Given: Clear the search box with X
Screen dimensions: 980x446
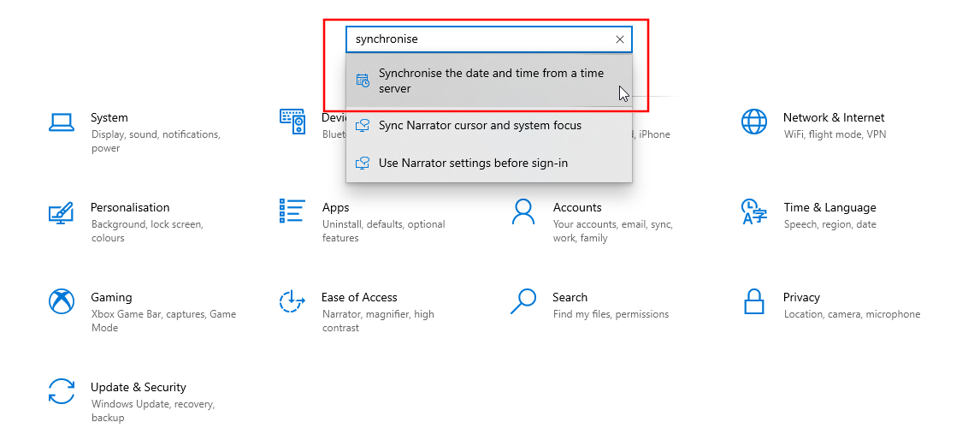Looking at the screenshot, I should point(620,39).
